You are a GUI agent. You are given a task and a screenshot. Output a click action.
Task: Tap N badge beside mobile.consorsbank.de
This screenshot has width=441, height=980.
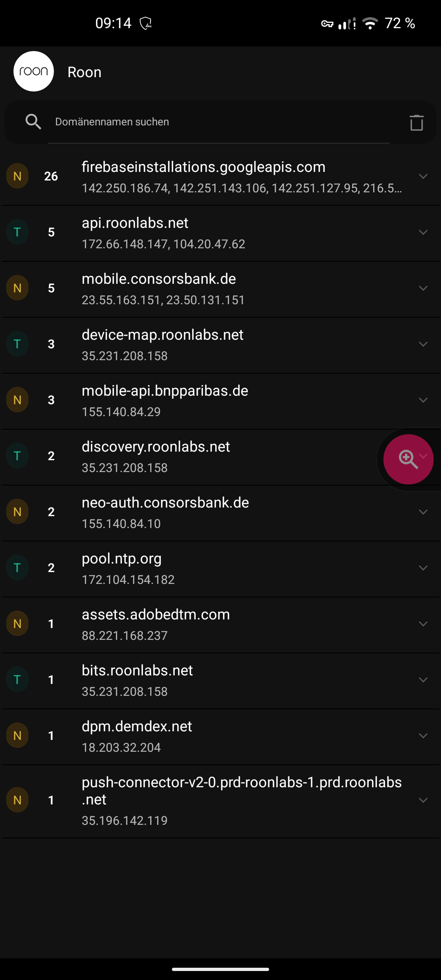click(x=17, y=288)
